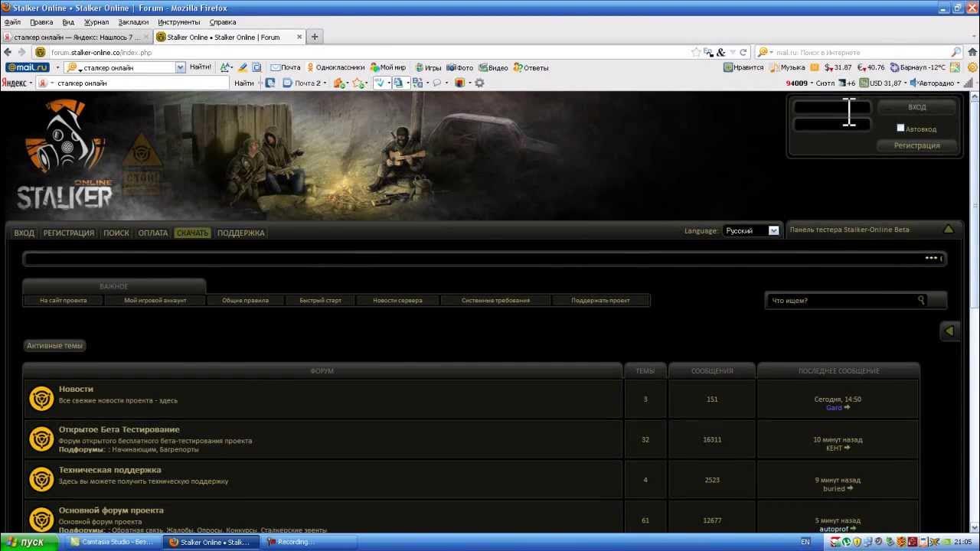The height and width of the screenshot is (551, 980).
Task: Open the Инструменты menu
Action: pyautogui.click(x=178, y=22)
